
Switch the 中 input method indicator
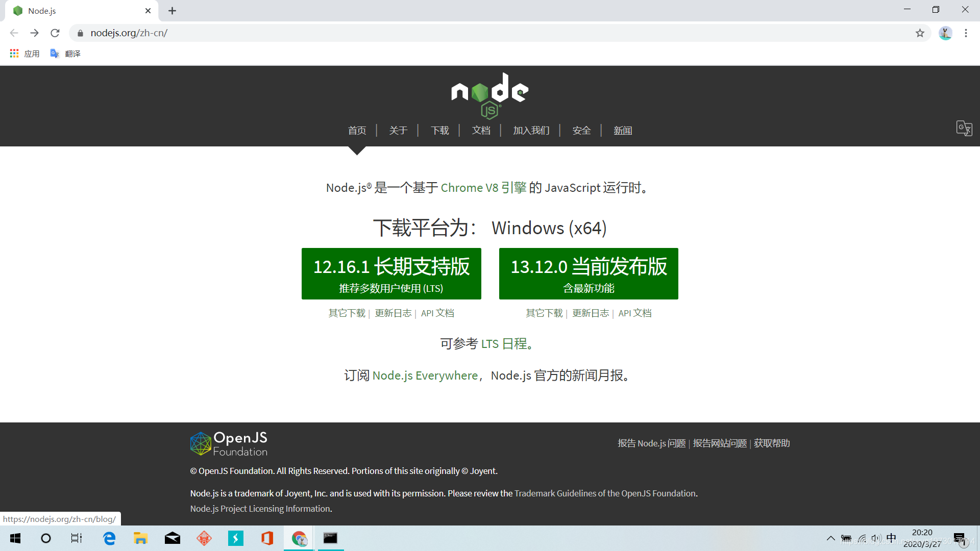892,538
